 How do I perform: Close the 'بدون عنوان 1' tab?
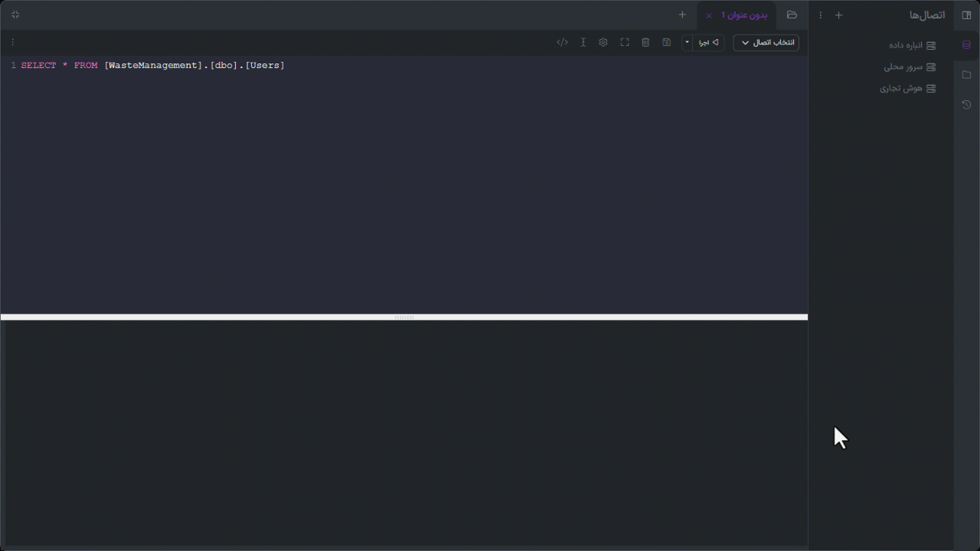click(x=709, y=15)
